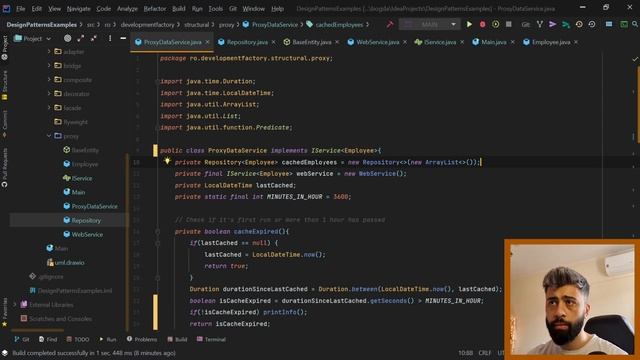Open the Commit side tool window
The width and height of the screenshot is (640, 360).
[4, 124]
